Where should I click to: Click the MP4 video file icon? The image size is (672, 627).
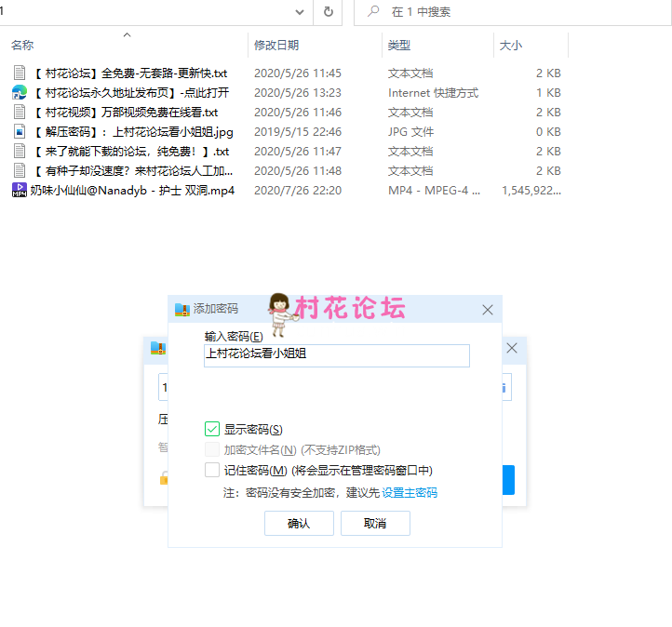tap(19, 190)
